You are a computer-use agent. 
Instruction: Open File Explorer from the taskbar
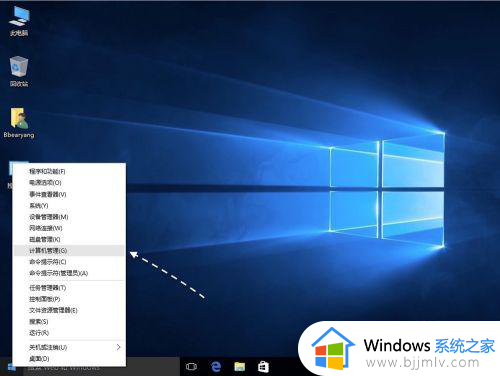[x=240, y=367]
